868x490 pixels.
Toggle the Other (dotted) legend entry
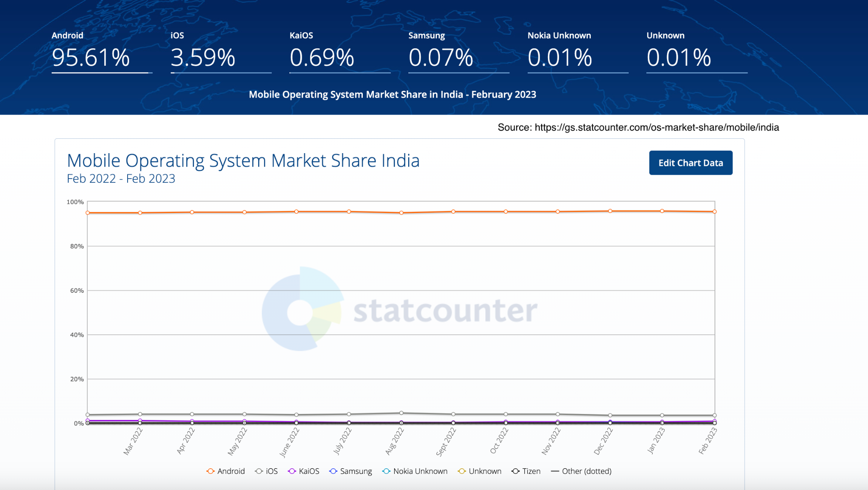point(581,471)
